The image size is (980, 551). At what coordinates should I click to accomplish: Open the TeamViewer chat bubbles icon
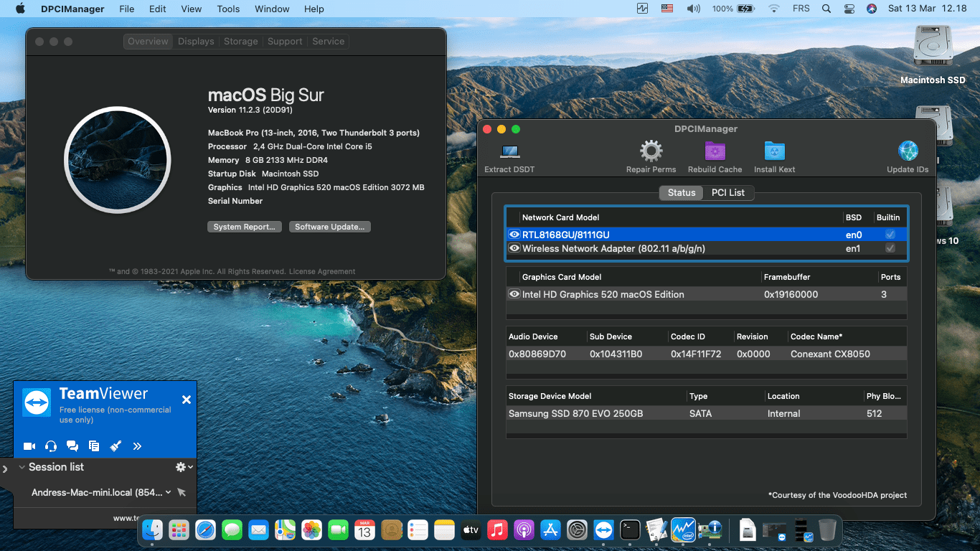coord(72,446)
